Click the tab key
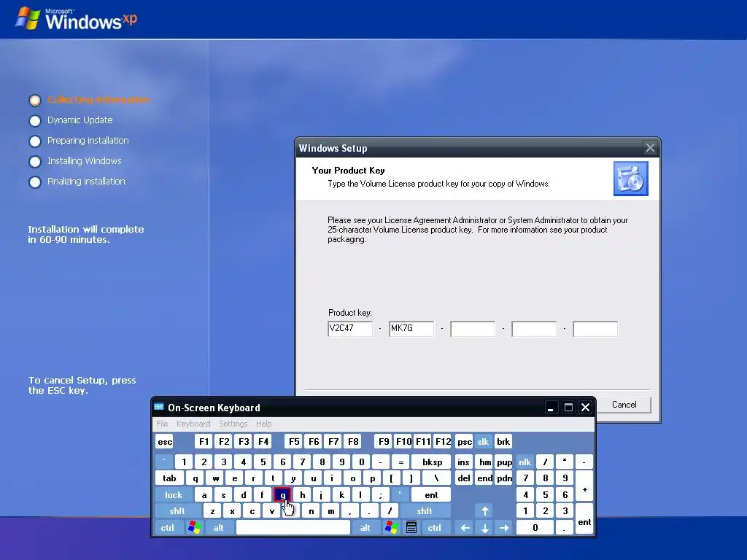 pyautogui.click(x=169, y=478)
